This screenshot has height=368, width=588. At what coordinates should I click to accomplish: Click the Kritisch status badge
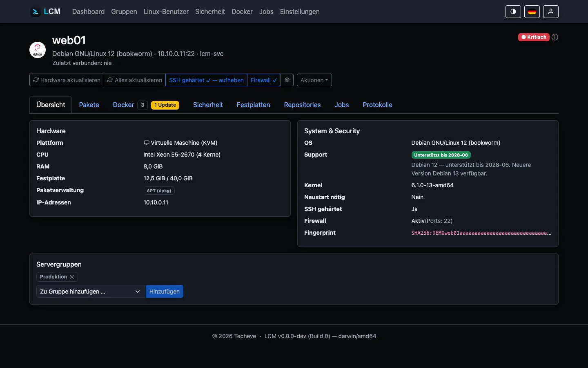[534, 37]
